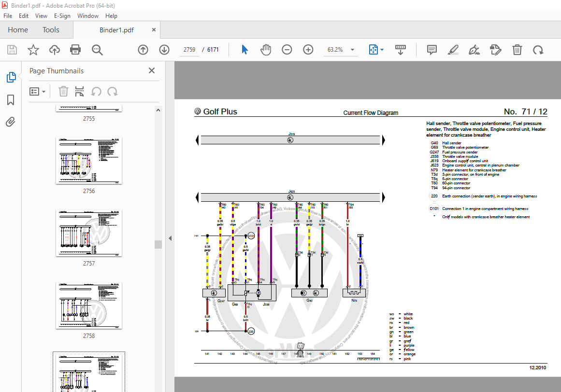The width and height of the screenshot is (561, 392).
Task: Add a sticky note comment
Action: point(432,50)
